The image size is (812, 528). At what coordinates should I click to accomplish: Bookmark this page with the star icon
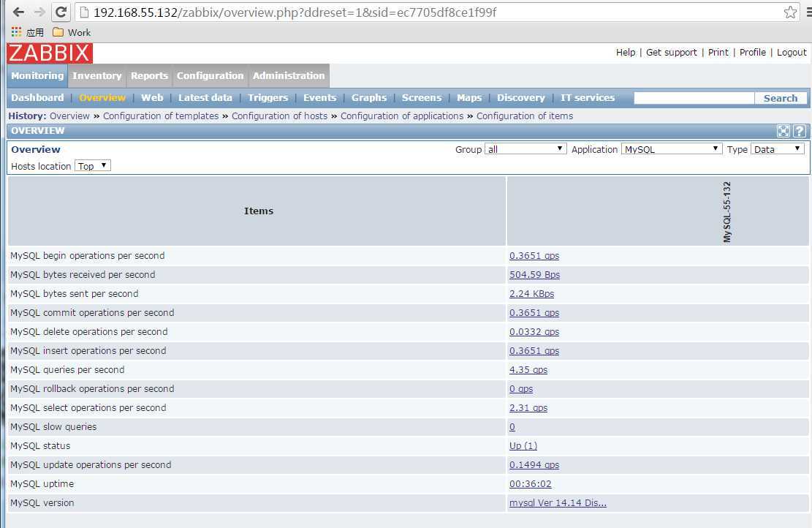coord(790,12)
